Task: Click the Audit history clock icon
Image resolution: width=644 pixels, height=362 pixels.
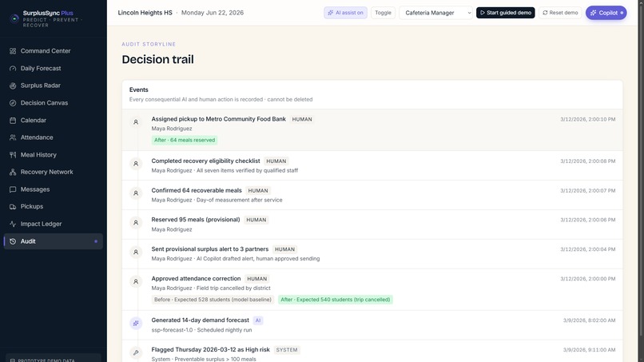Action: tap(13, 241)
